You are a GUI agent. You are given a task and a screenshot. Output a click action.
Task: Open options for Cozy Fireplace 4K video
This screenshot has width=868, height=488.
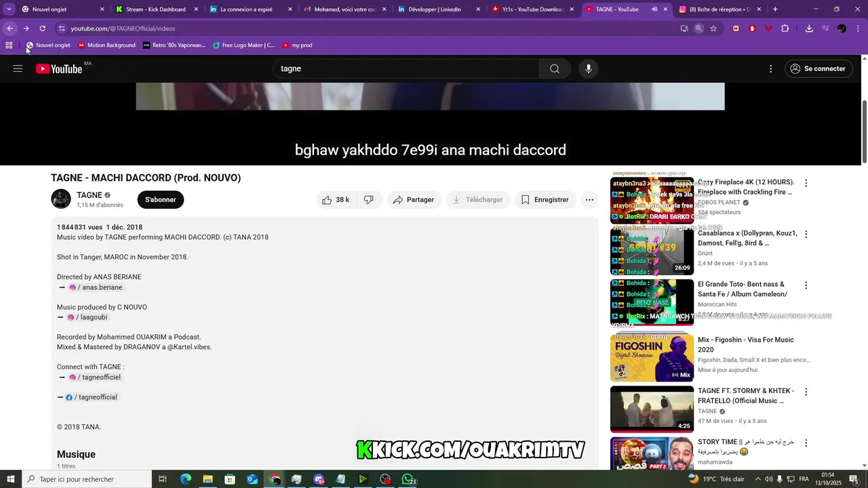tap(806, 183)
